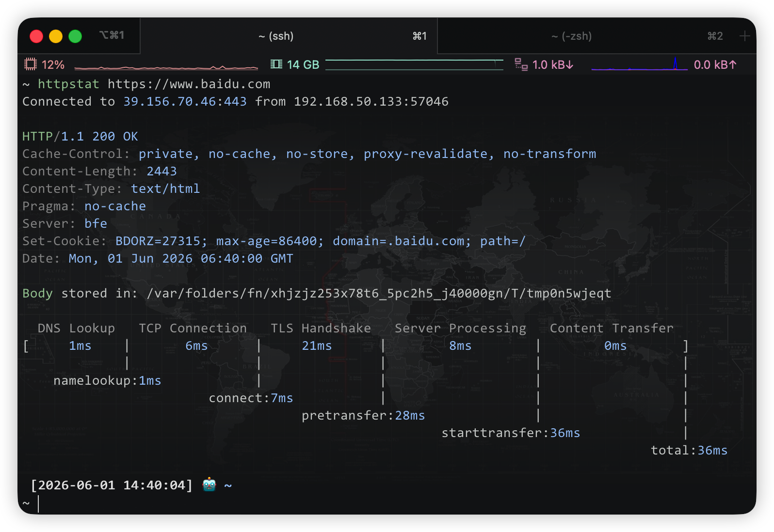Click the HTTP/1.1 200 OK status line
Image resolution: width=774 pixels, height=532 pixels.
click(x=80, y=136)
